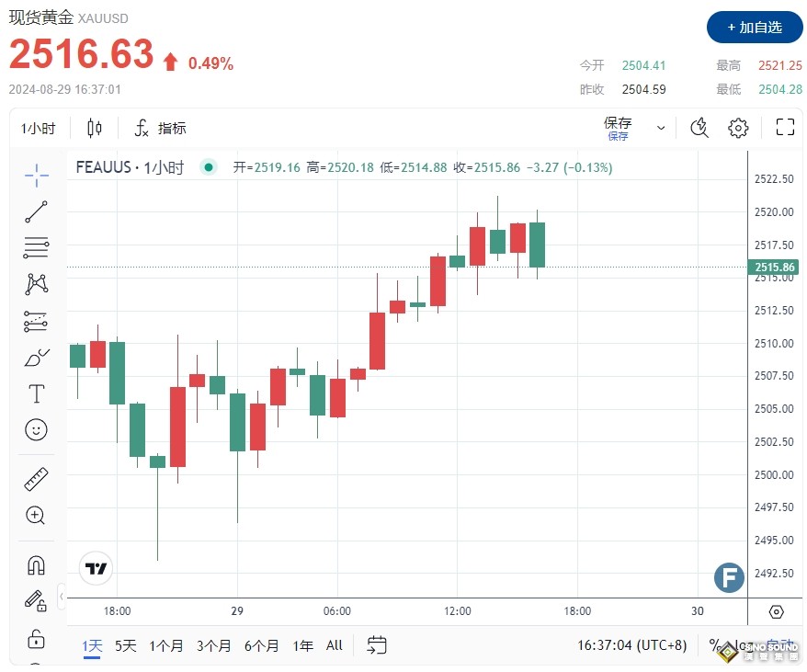Open the forecasting and measurement tools
The image size is (807, 672).
tap(36, 322)
